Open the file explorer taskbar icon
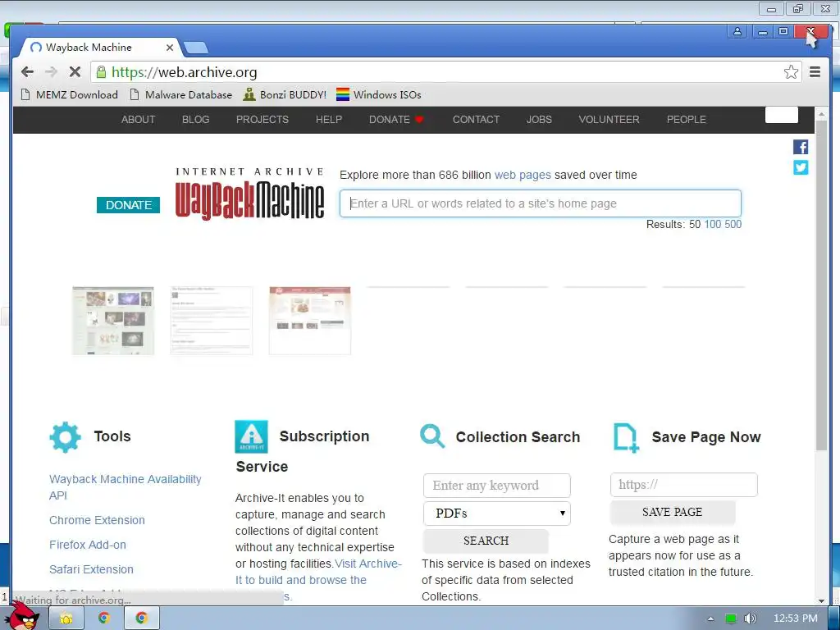The image size is (840, 630). click(66, 619)
